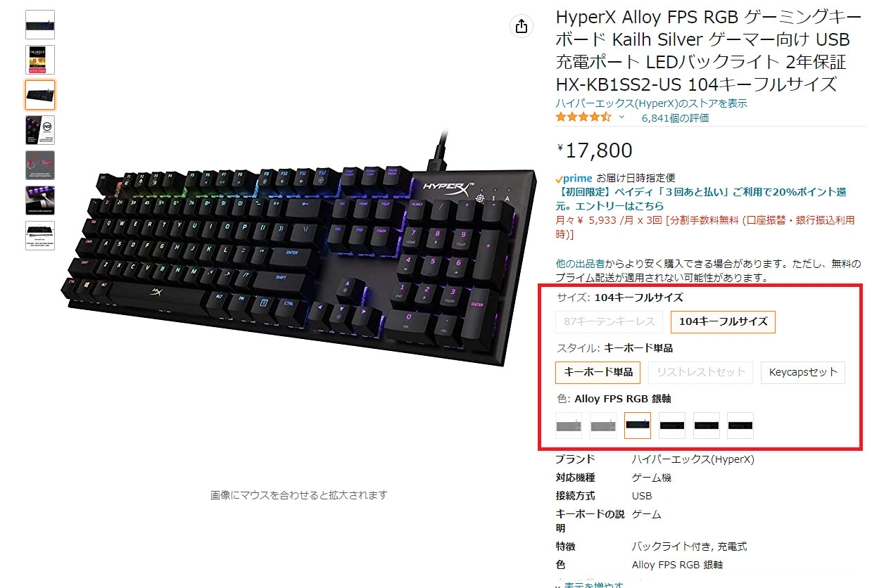Screen dimensions: 872x588
Task: Select the sixth thumbnail with purple keys
Action: (40, 200)
